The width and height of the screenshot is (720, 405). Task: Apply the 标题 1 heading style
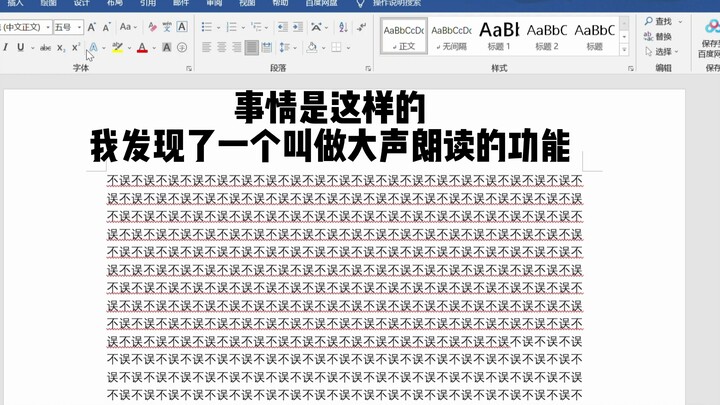coord(499,36)
